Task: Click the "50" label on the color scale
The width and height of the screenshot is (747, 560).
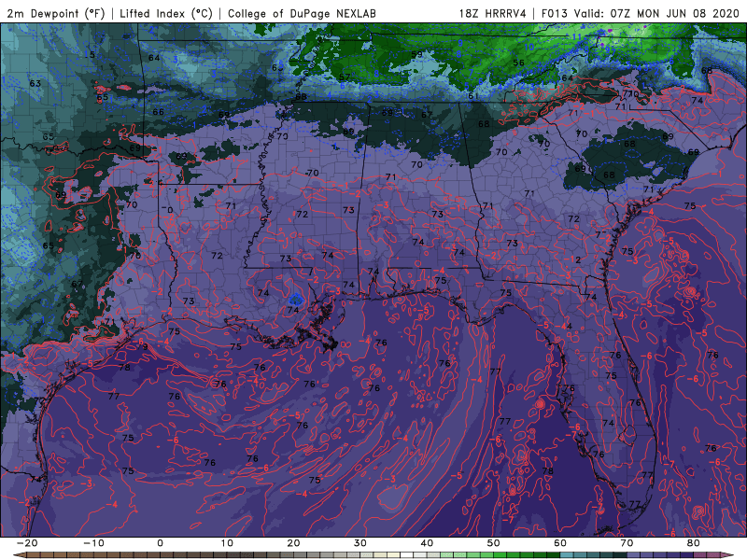Action: (494, 543)
